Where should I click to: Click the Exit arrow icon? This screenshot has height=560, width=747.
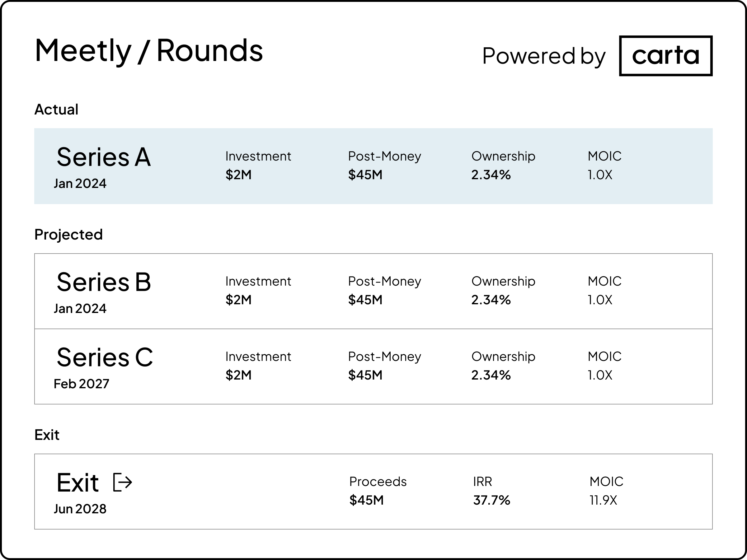122,482
